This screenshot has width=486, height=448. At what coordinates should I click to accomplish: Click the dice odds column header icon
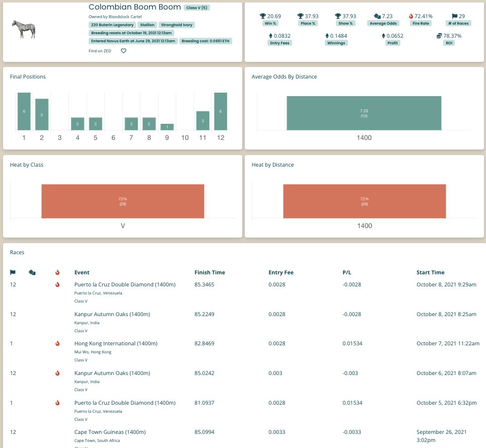(x=32, y=272)
